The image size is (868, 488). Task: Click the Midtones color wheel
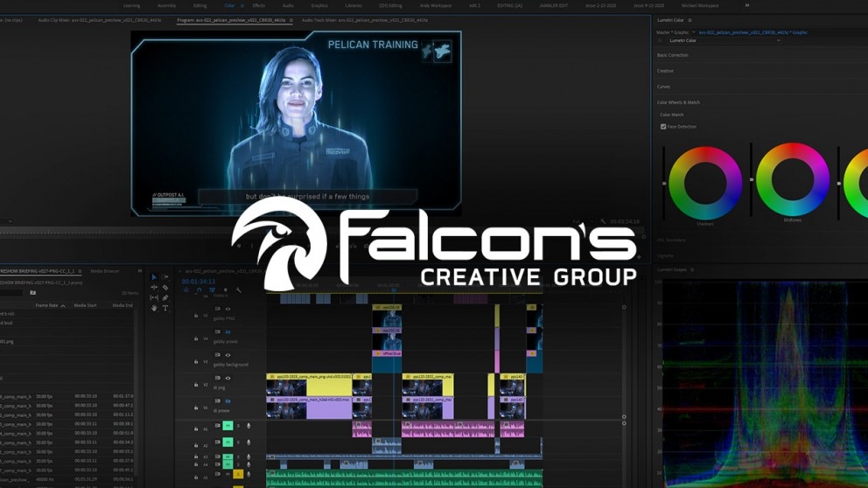coord(792,179)
